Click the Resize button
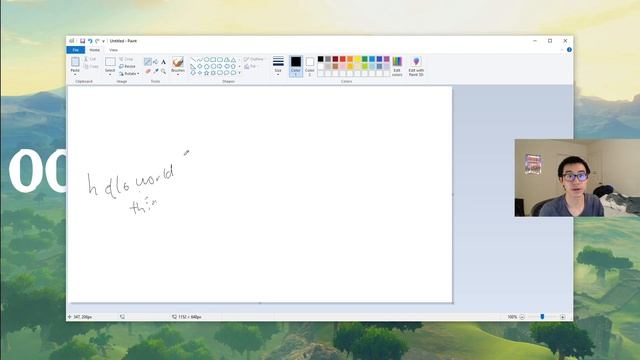Image resolution: width=640 pixels, height=360 pixels. 127,66
